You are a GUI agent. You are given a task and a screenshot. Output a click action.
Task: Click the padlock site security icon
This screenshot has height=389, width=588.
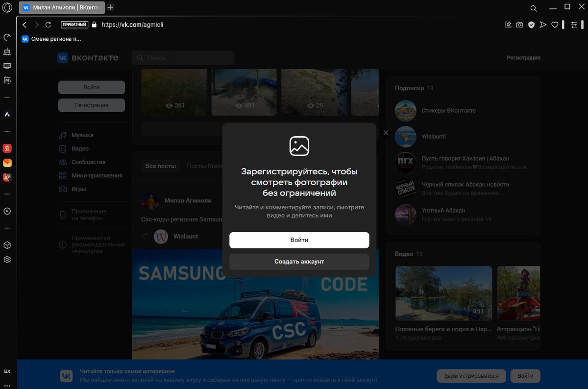(94, 24)
